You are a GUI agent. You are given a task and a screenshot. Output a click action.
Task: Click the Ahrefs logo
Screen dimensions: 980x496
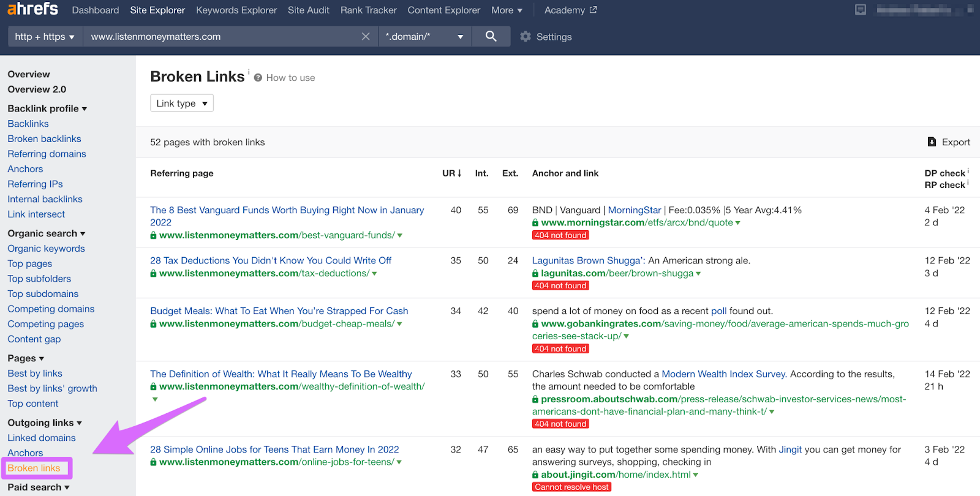(x=32, y=9)
